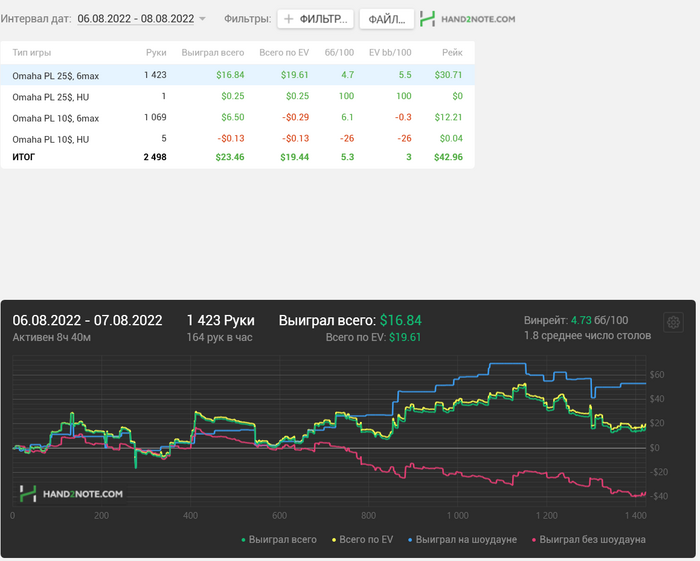Click the $0.04 rake cell
Screen dimensions: 700x561
451,139
